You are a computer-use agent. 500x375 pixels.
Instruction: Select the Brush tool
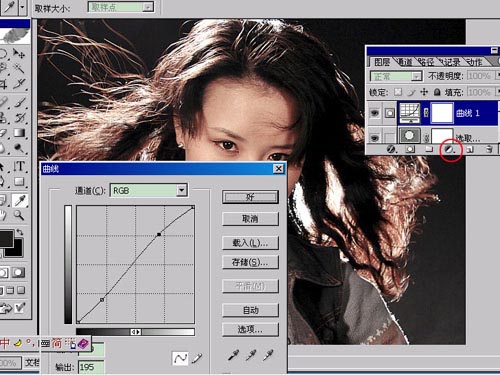19,102
